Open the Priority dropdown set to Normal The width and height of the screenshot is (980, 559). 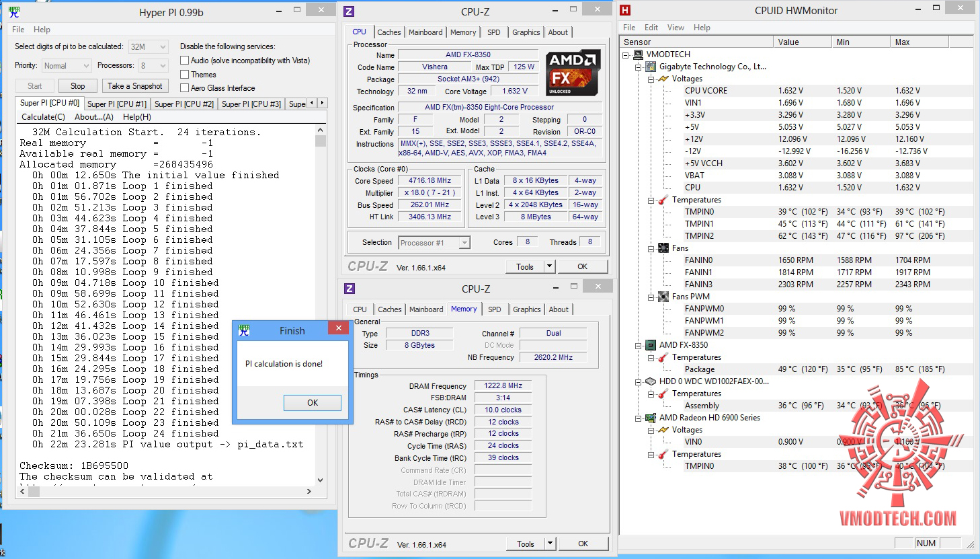click(x=67, y=66)
